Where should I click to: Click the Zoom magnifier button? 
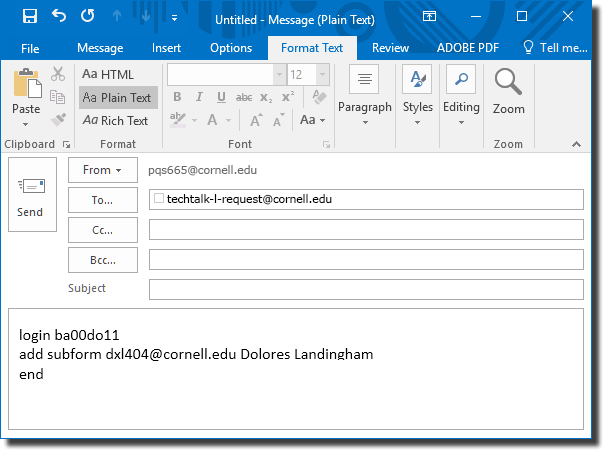508,92
